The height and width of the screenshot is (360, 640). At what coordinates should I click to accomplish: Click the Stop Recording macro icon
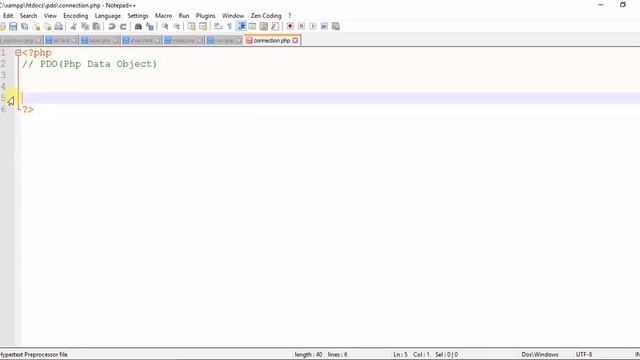[301, 27]
